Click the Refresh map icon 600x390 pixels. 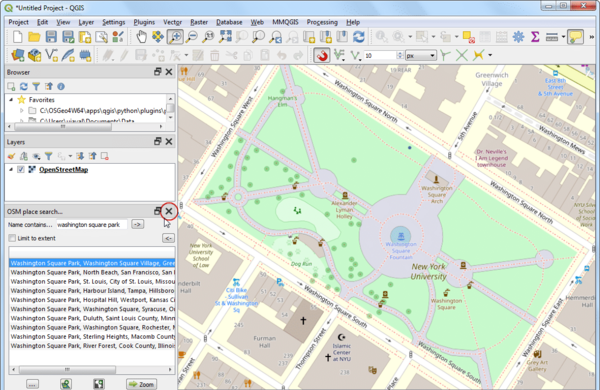359,37
